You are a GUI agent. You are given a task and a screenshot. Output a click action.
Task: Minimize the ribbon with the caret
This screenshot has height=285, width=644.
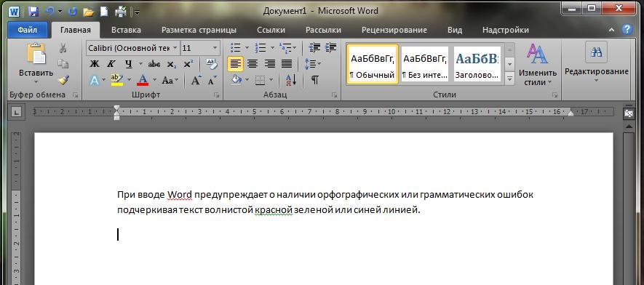point(611,30)
